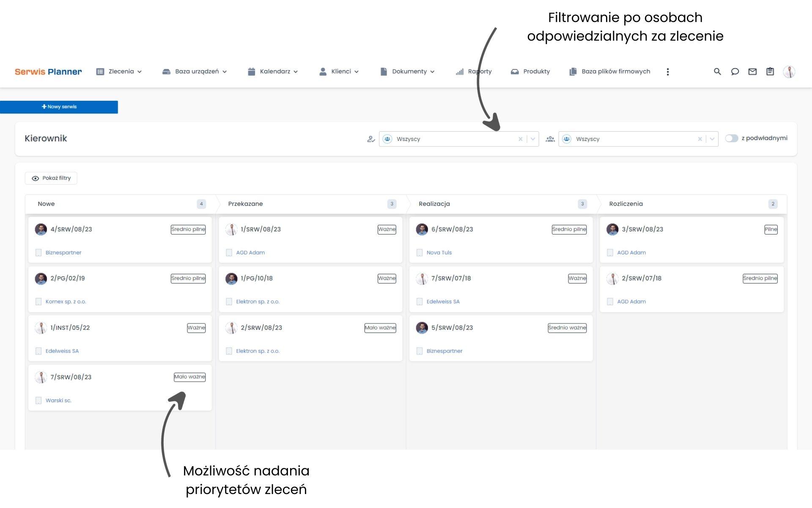Open the chat messages icon
812x508 pixels.
click(735, 72)
